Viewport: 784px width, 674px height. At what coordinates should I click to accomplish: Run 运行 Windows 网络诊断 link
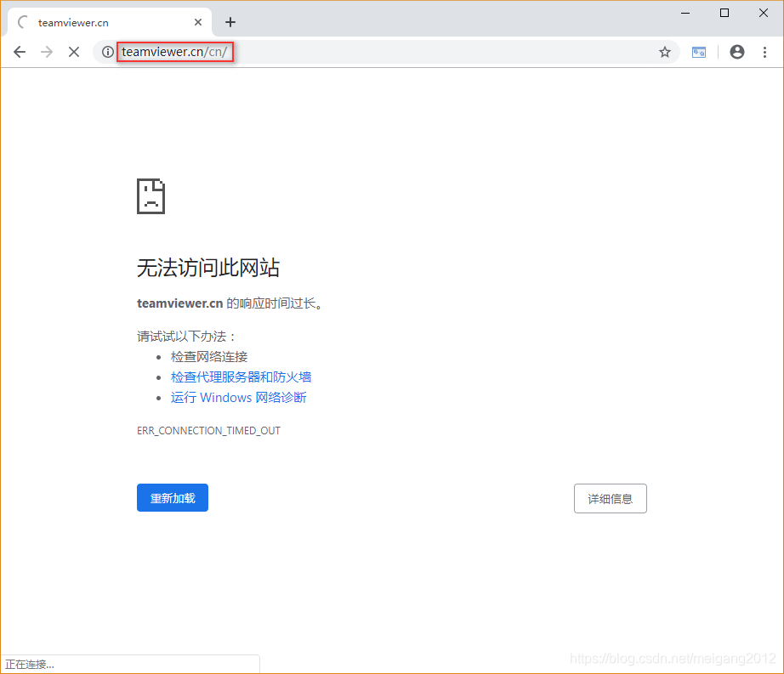tap(238, 398)
